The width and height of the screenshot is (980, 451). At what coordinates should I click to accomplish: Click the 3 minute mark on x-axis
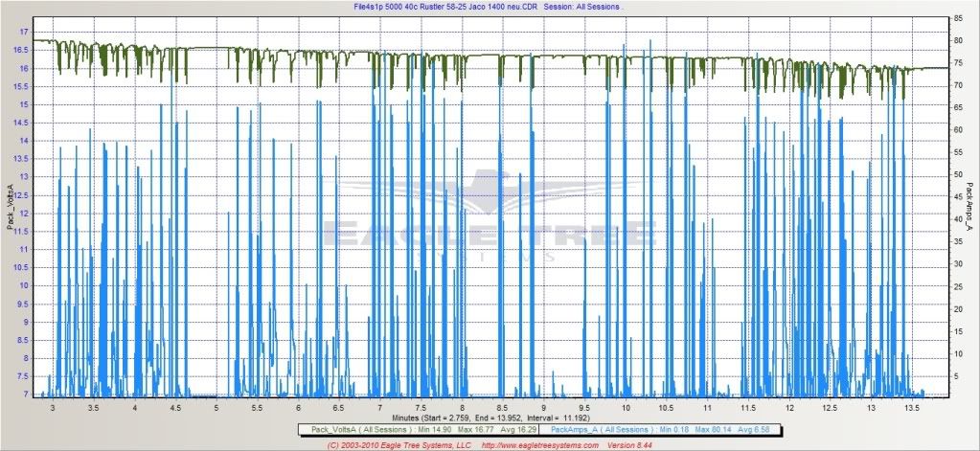(53, 407)
